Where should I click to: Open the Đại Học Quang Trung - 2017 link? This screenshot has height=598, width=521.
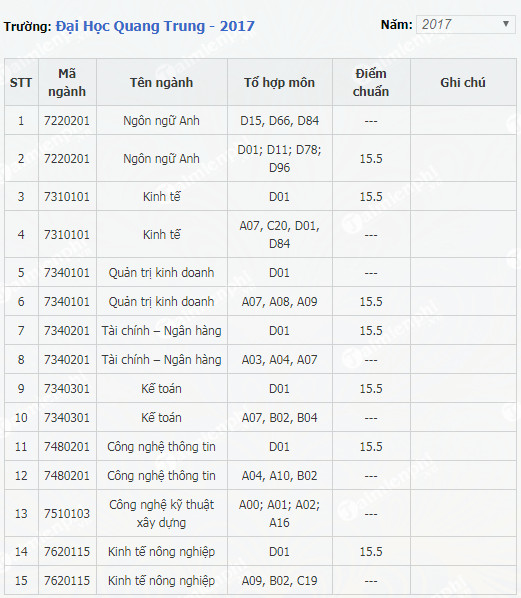[155, 26]
